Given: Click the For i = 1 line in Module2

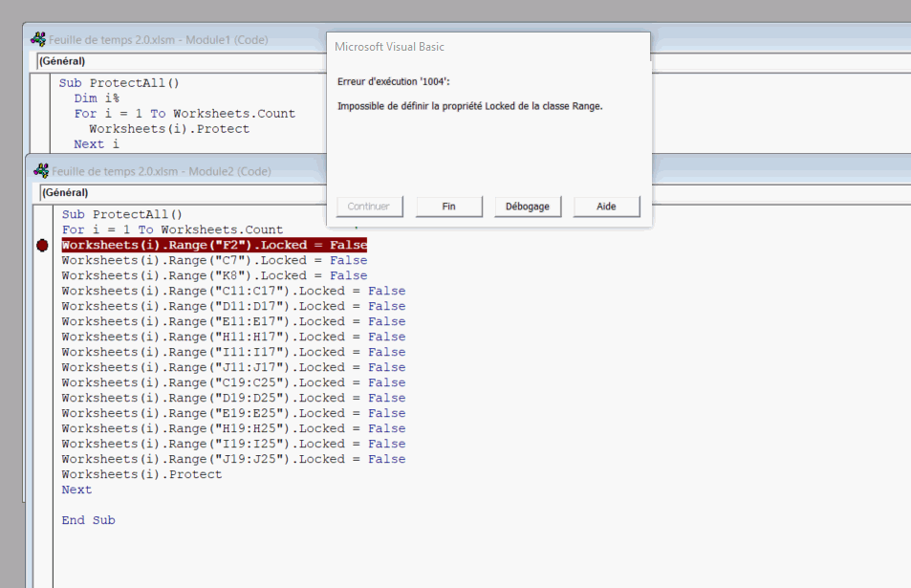Looking at the screenshot, I should tap(173, 229).
